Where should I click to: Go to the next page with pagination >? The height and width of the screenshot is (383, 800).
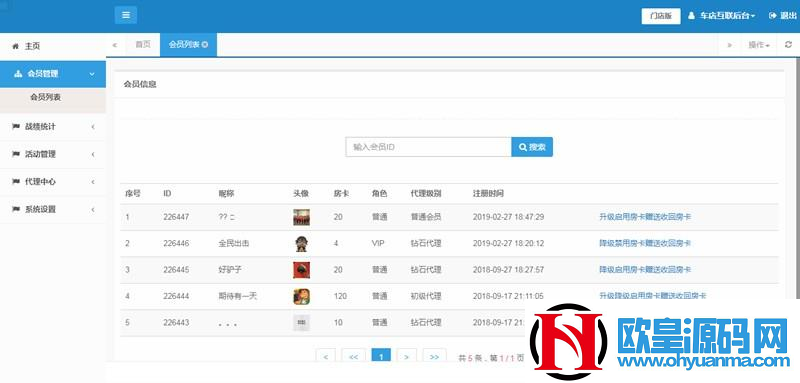pyautogui.click(x=407, y=356)
